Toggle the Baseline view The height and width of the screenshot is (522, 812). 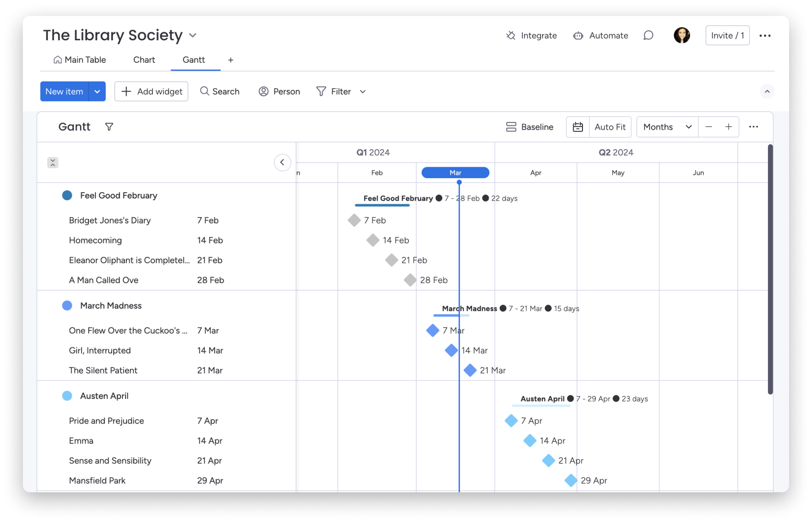(x=530, y=127)
